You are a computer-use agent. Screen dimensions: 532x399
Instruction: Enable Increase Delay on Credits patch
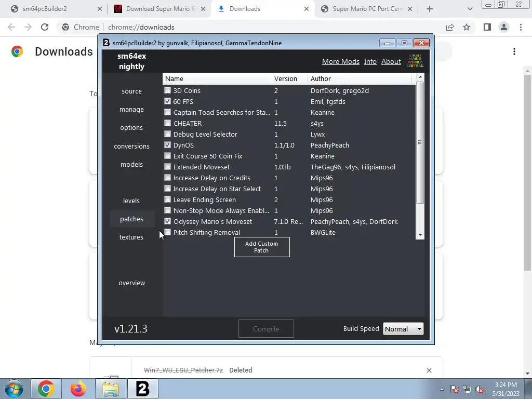click(x=168, y=178)
